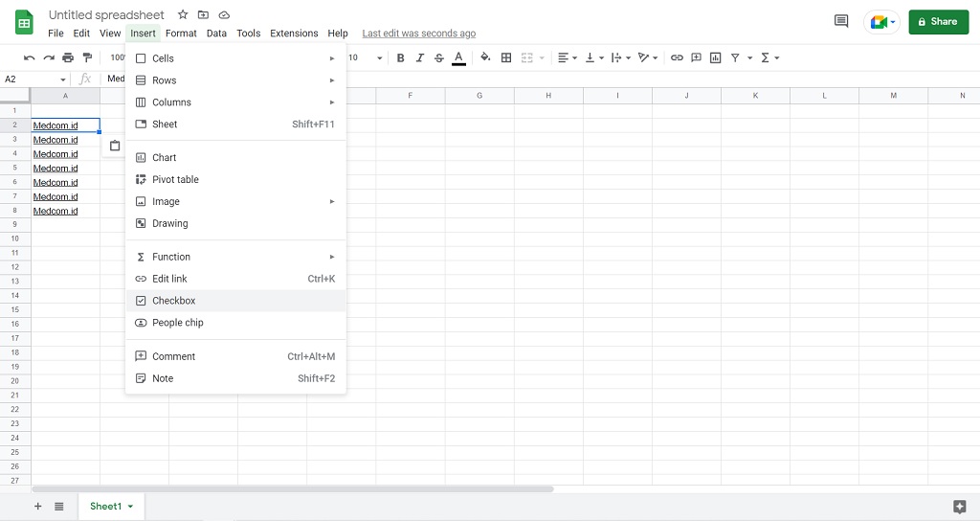Choose Drawing in Insert menu
980x521 pixels.
235,223
